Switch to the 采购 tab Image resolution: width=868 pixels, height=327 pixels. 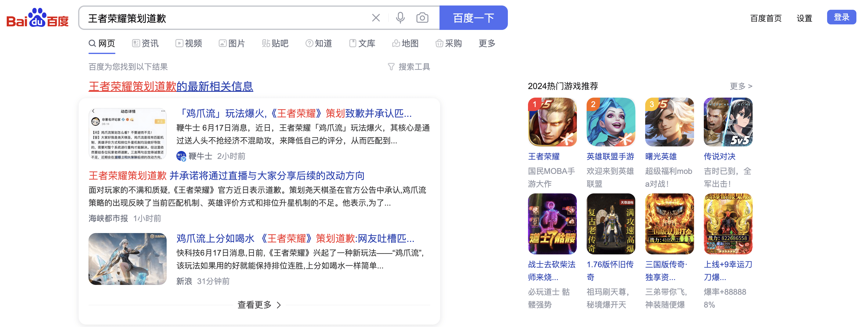click(449, 43)
